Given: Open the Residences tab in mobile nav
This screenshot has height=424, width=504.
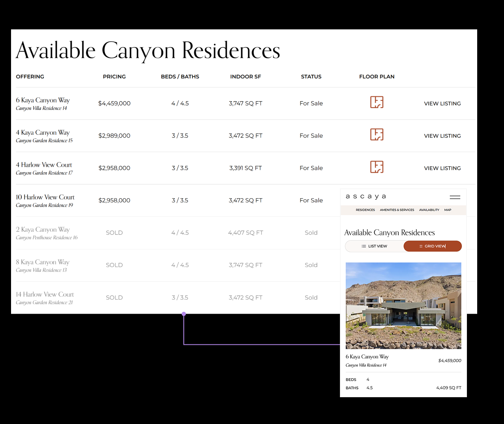Looking at the screenshot, I should pyautogui.click(x=365, y=210).
